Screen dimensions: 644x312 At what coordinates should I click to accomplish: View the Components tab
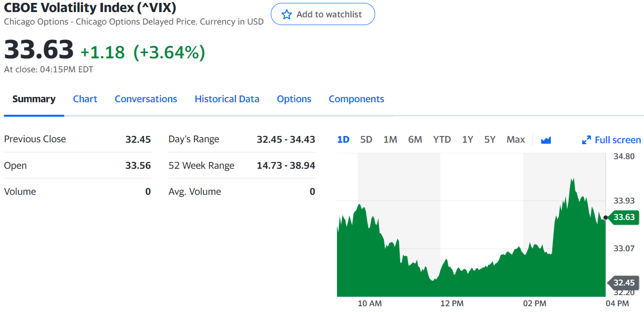(356, 99)
